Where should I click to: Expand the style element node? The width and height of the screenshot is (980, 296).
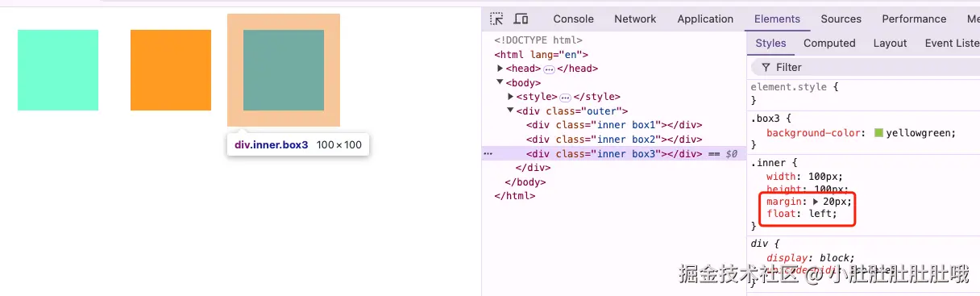(x=511, y=97)
